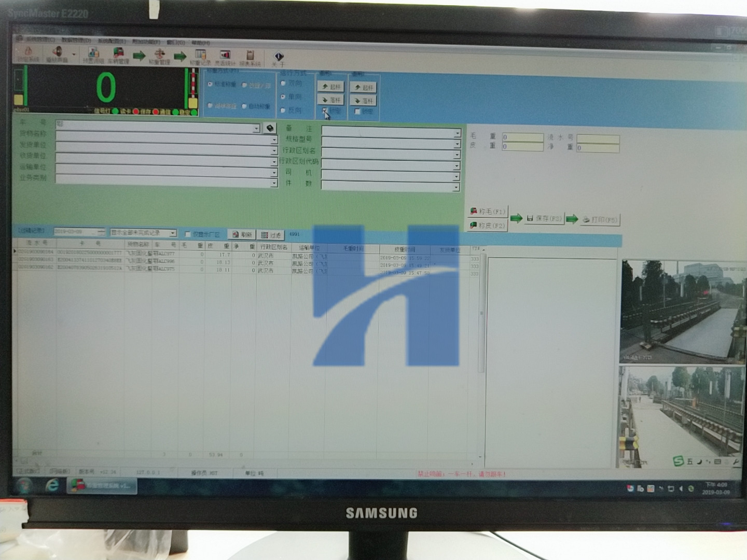Expand the 业务类别 dropdown
The image size is (747, 560).
coord(274,183)
